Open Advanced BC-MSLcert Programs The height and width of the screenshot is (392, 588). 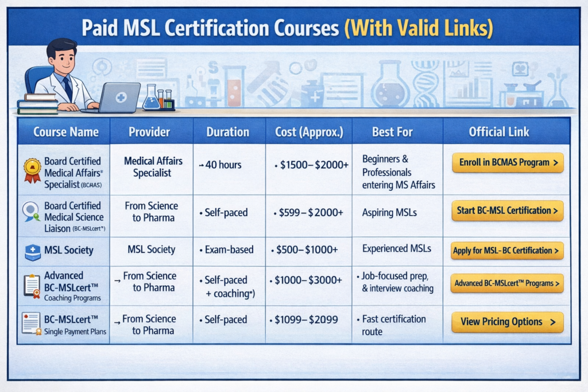pyautogui.click(x=507, y=283)
